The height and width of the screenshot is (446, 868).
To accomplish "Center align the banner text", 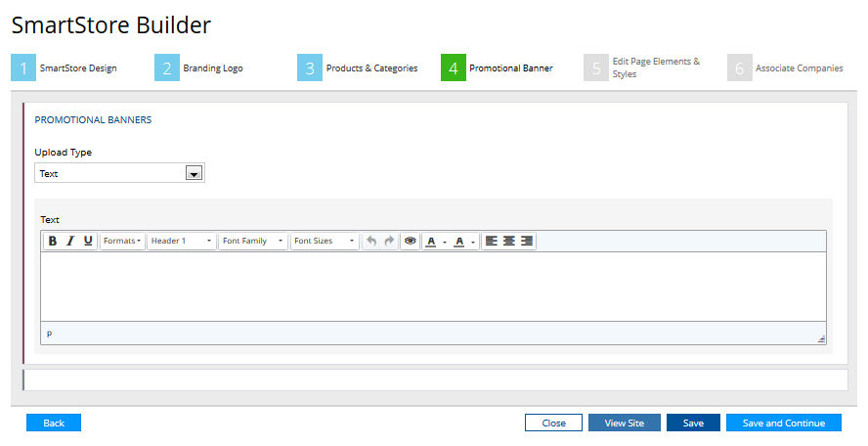I will pyautogui.click(x=509, y=241).
